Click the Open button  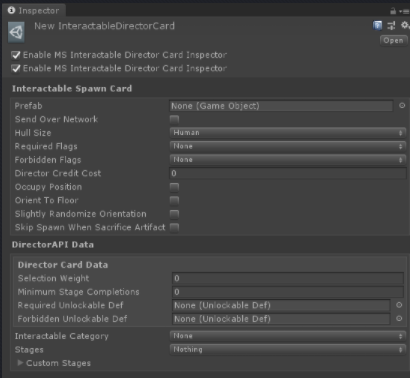coord(393,41)
